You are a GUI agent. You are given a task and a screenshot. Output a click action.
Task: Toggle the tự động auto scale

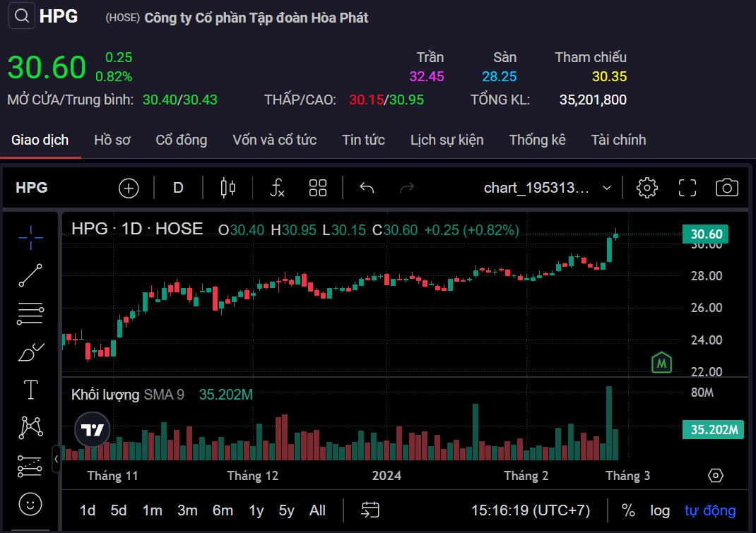[x=710, y=510]
